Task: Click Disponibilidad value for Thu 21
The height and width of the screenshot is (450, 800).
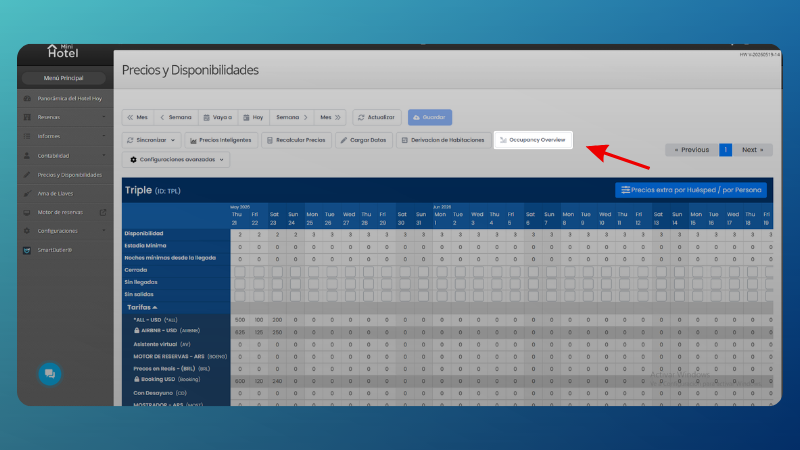Action: pyautogui.click(x=240, y=235)
